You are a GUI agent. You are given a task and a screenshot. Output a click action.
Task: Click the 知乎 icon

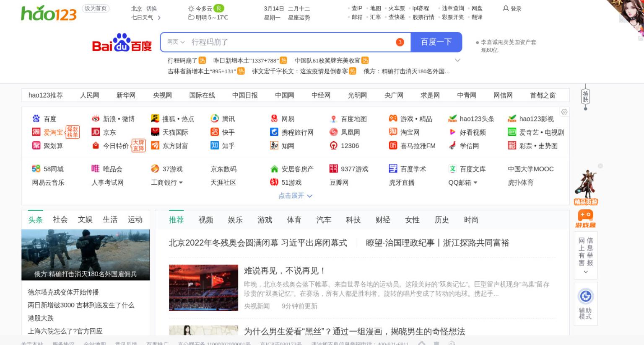215,145
